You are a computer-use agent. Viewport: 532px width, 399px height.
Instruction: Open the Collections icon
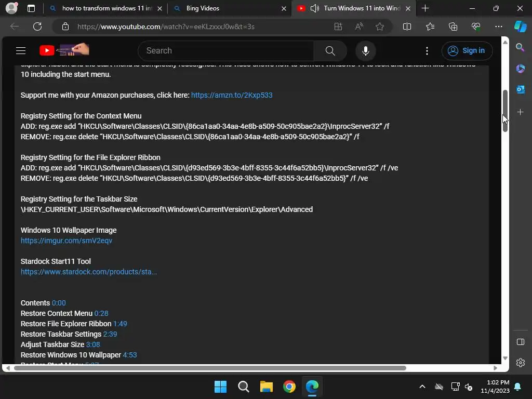[453, 26]
